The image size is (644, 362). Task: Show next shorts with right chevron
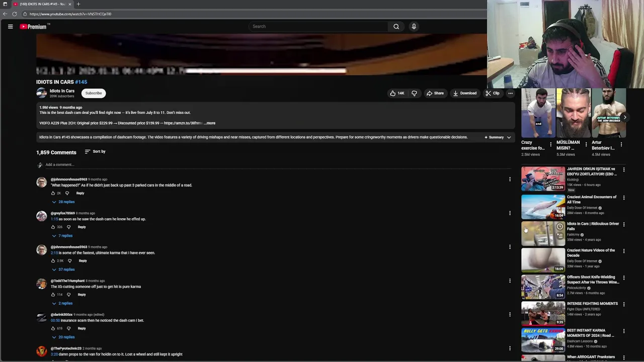(x=625, y=117)
